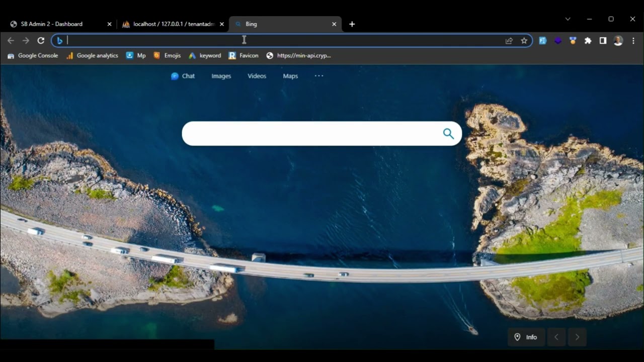Open Bing Chat
Image resolution: width=644 pixels, height=362 pixels.
[x=183, y=76]
